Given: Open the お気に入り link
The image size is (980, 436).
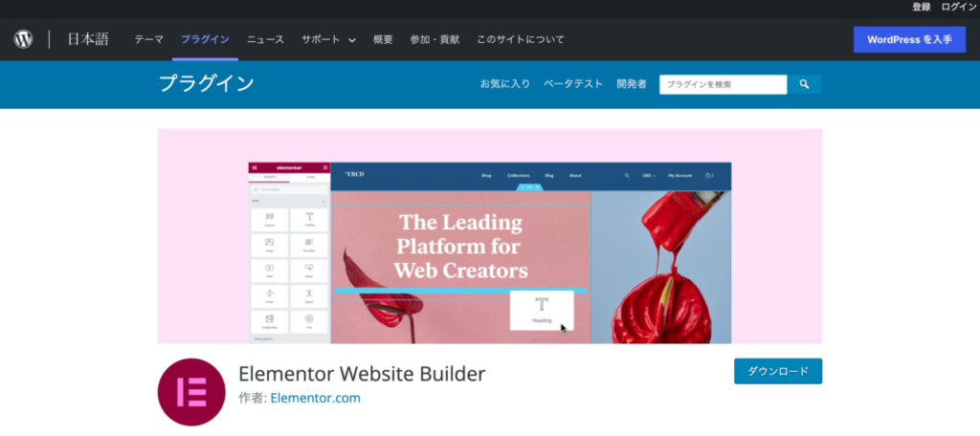Looking at the screenshot, I should pyautogui.click(x=505, y=84).
